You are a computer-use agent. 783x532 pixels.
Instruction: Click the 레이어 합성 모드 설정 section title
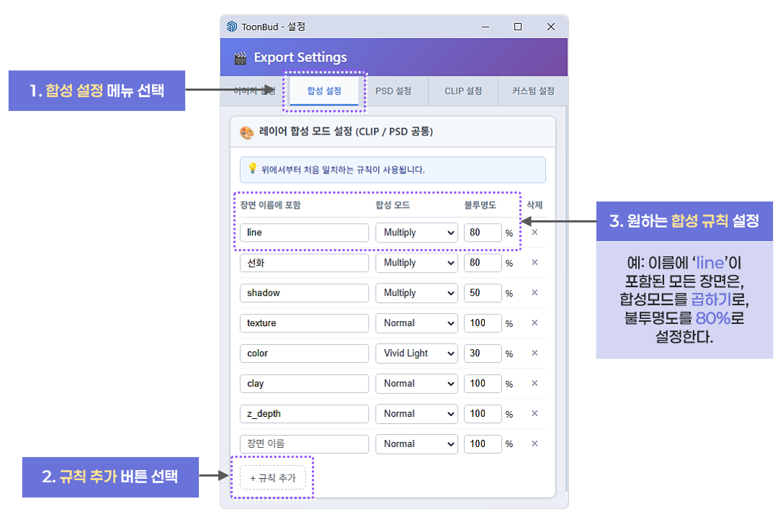pyautogui.click(x=346, y=131)
